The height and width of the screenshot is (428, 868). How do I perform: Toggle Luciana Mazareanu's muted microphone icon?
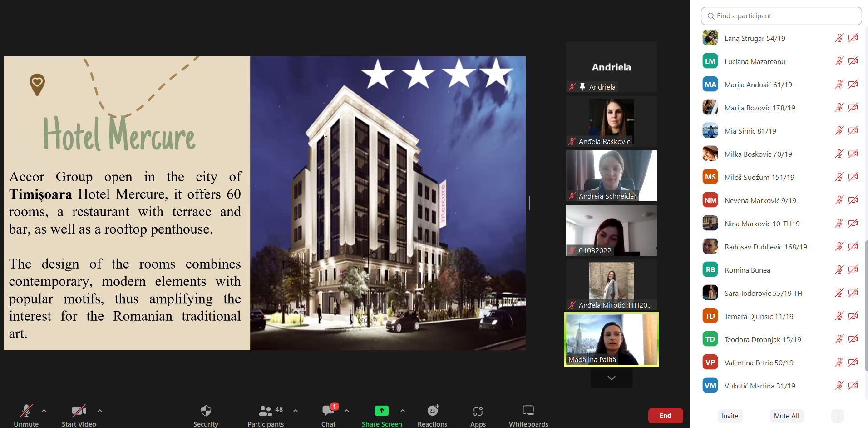[x=839, y=61]
